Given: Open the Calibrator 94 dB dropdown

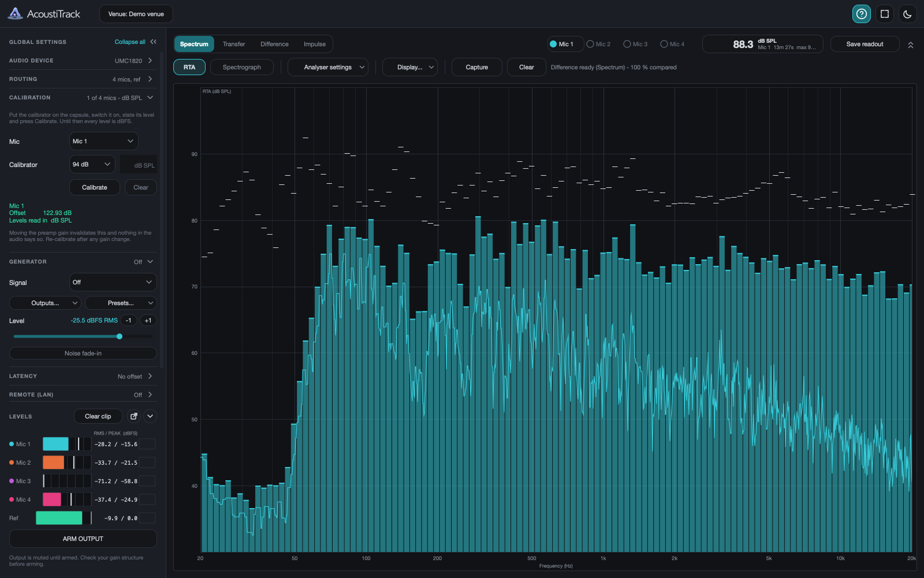Looking at the screenshot, I should pyautogui.click(x=92, y=164).
